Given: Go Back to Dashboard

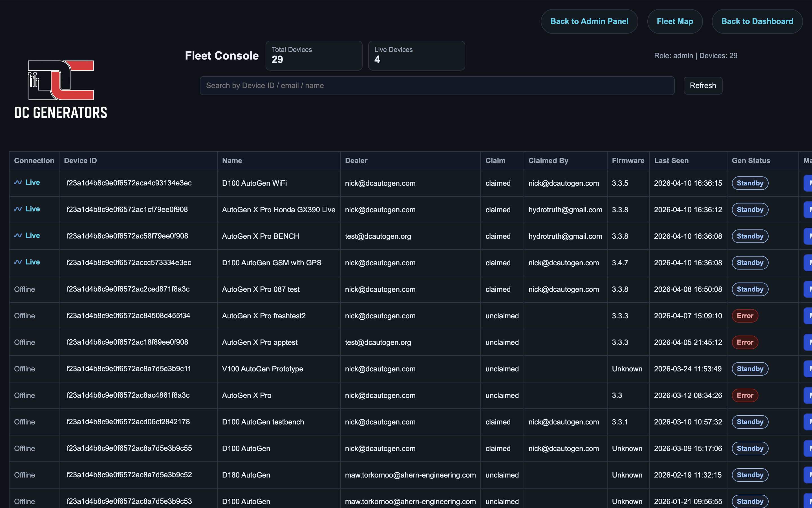Looking at the screenshot, I should click(757, 21).
